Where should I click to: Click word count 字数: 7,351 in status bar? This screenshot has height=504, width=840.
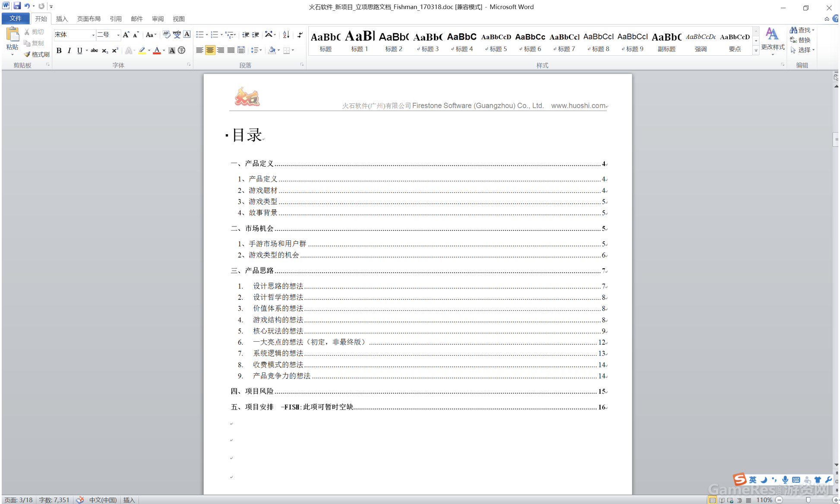click(54, 500)
